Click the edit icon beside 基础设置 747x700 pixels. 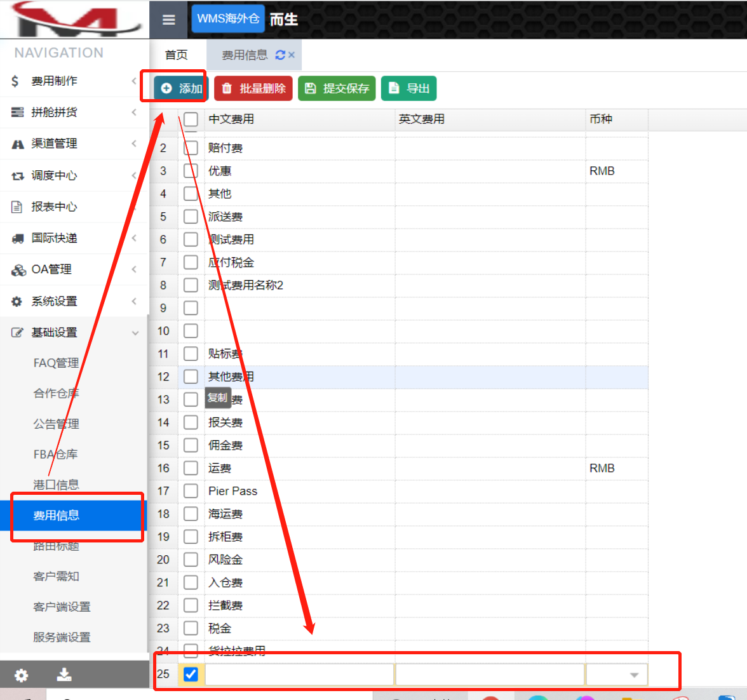pos(17,333)
